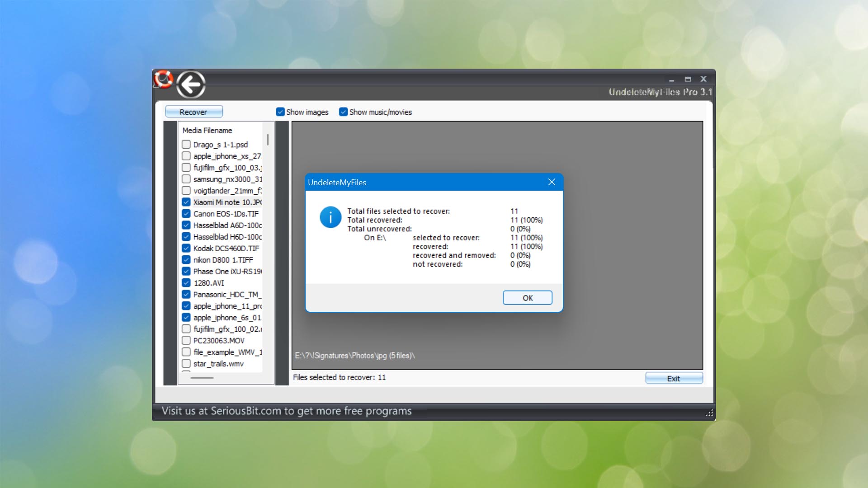Click the back arrow icon
This screenshot has height=488, width=868.
tap(191, 84)
